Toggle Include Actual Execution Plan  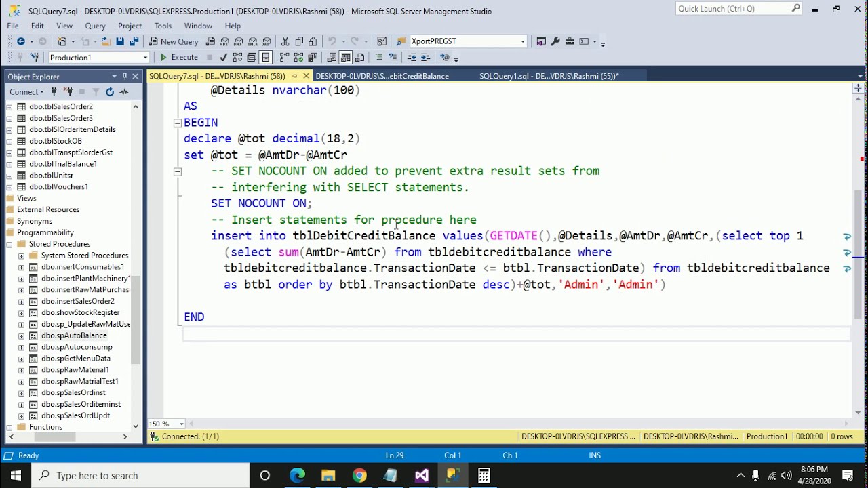(284, 58)
